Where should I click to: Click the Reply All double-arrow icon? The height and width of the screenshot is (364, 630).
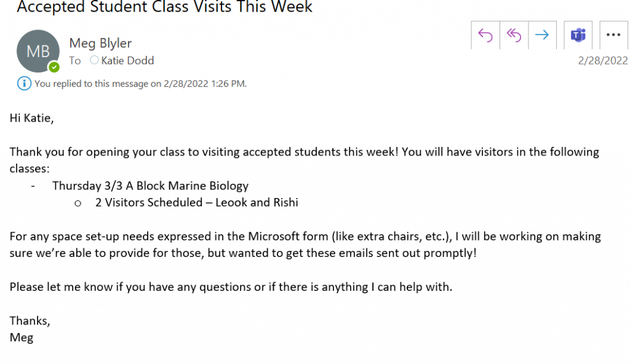tap(514, 36)
